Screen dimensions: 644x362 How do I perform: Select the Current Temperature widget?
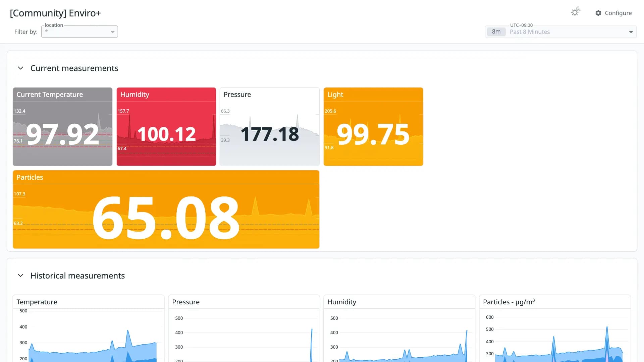pyautogui.click(x=63, y=127)
